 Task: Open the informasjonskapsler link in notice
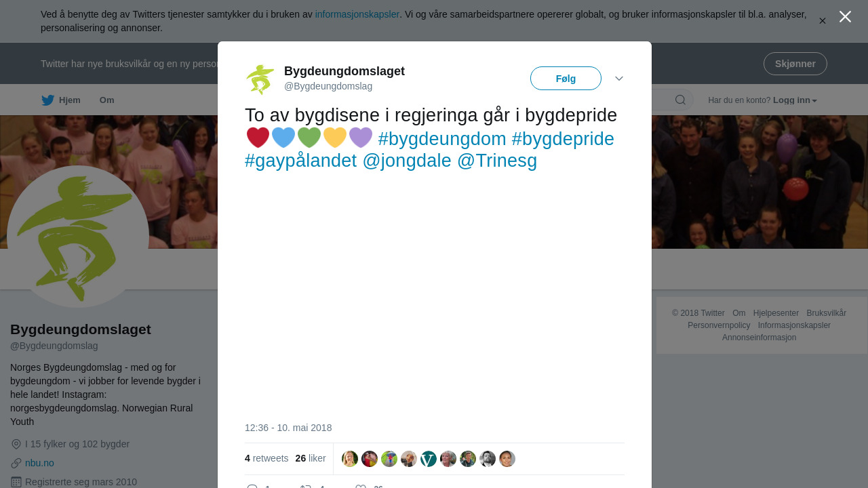pos(357,14)
